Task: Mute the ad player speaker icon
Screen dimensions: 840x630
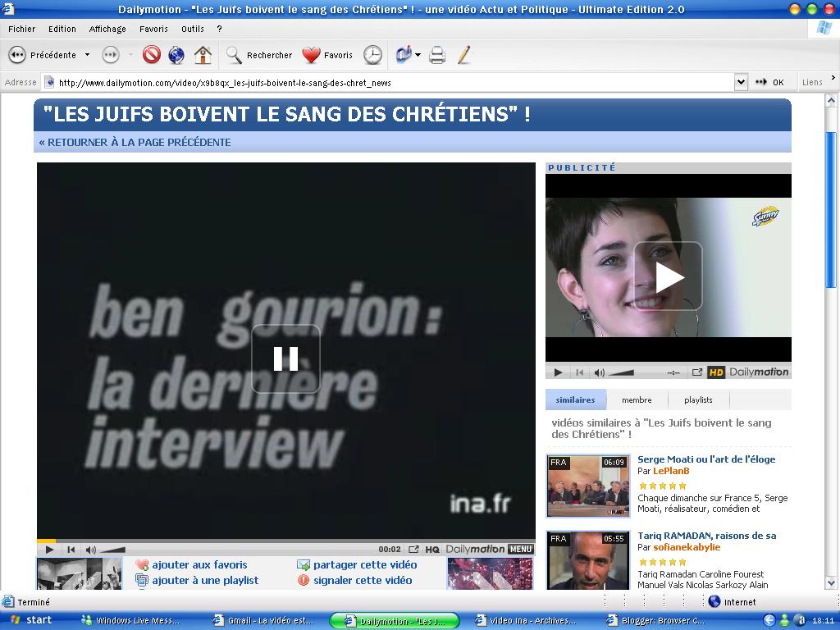Action: 599,372
